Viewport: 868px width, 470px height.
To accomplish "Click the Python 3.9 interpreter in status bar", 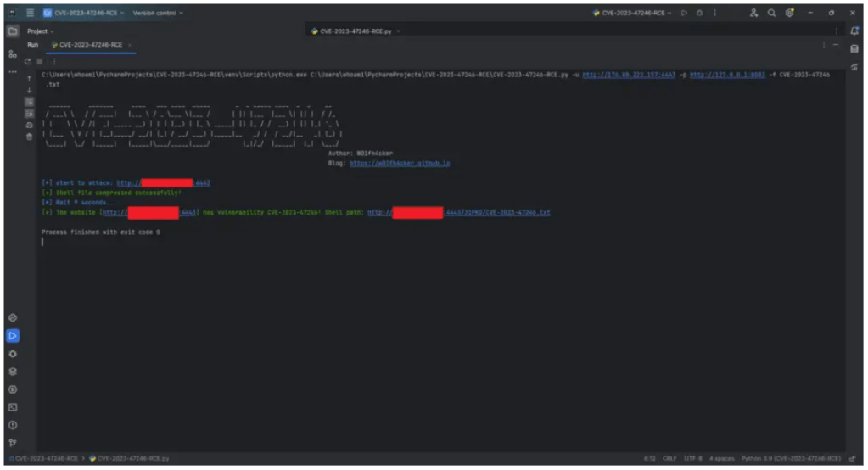I will 791,458.
